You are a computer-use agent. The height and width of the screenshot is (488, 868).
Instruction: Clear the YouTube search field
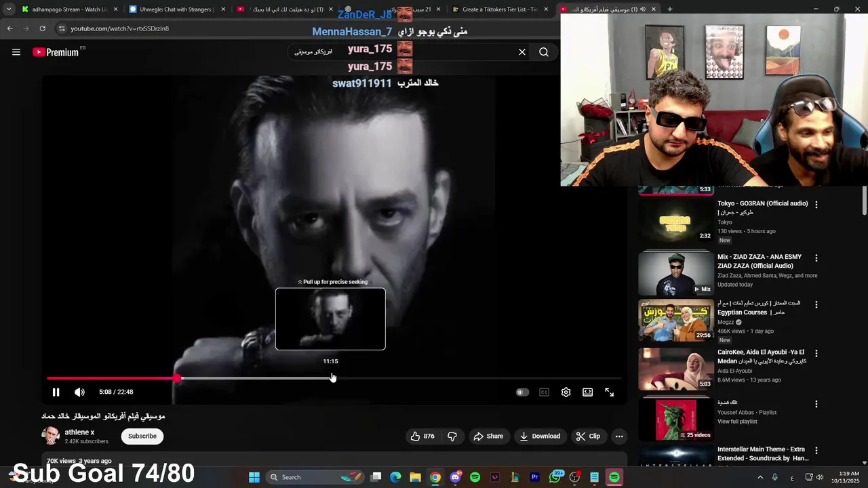pyautogui.click(x=522, y=52)
